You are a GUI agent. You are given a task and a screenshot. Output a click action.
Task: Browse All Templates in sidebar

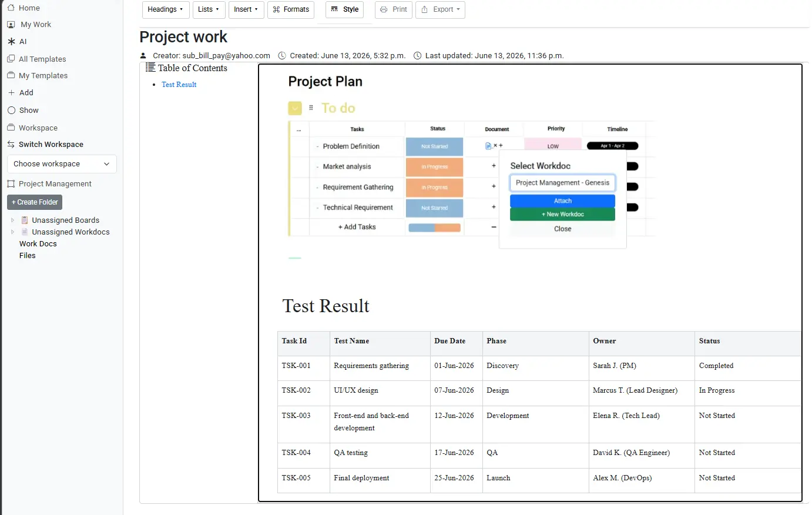coord(36,59)
